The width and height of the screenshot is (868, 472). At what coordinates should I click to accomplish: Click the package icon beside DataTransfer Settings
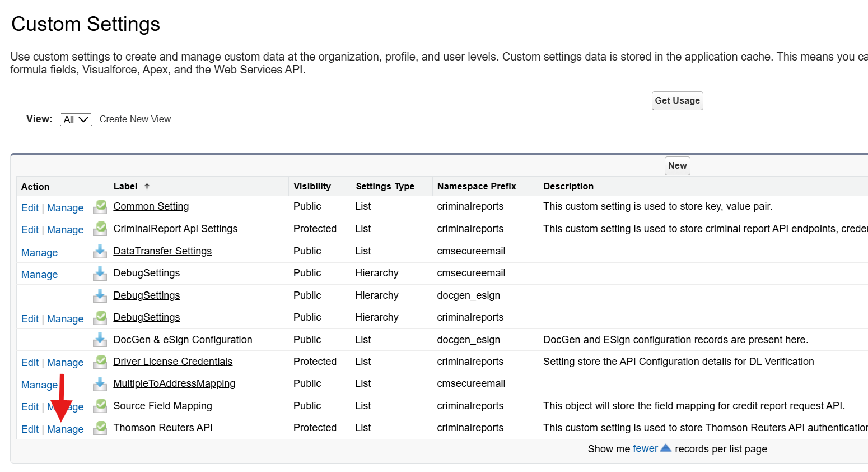100,251
